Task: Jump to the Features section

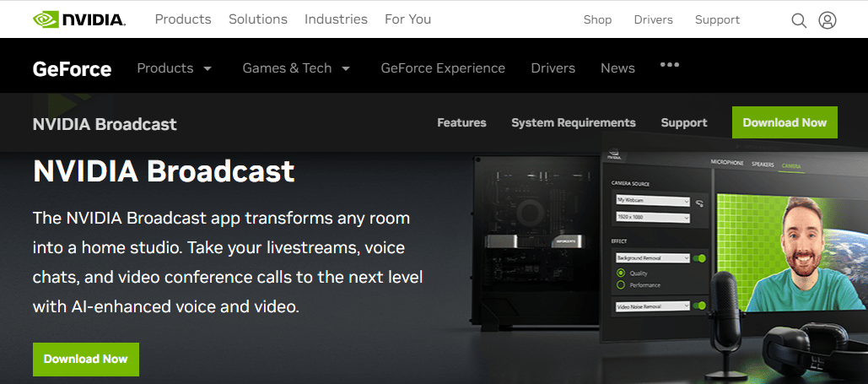Action: tap(461, 122)
